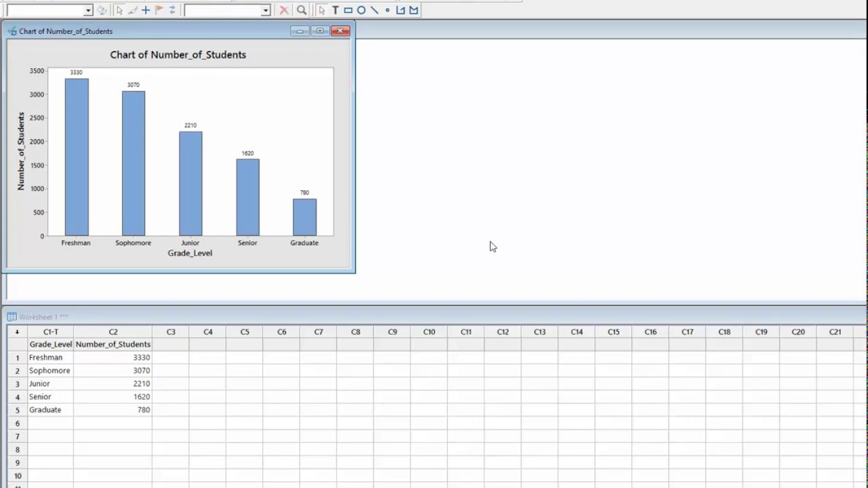Click the cell containing 3070

tap(113, 371)
